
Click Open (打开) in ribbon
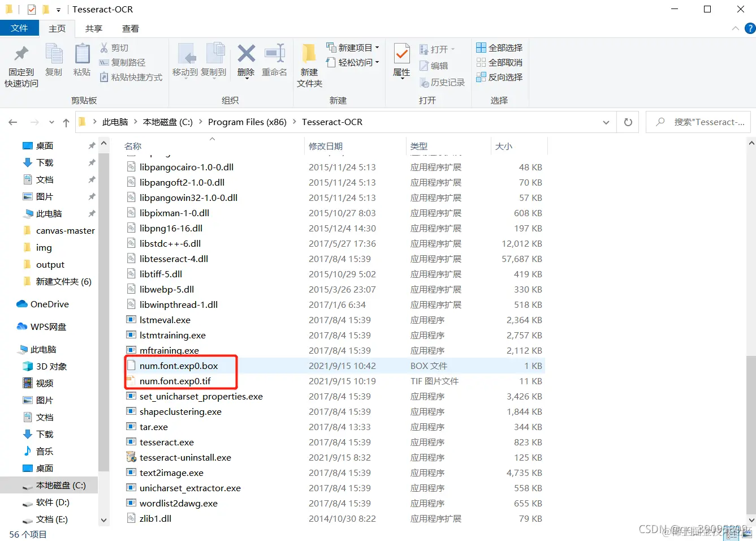437,49
